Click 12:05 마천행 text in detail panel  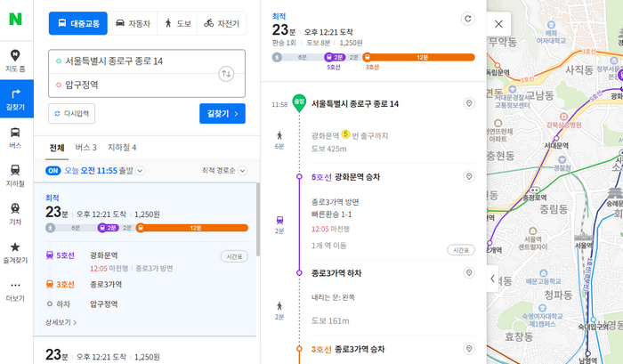(330, 230)
